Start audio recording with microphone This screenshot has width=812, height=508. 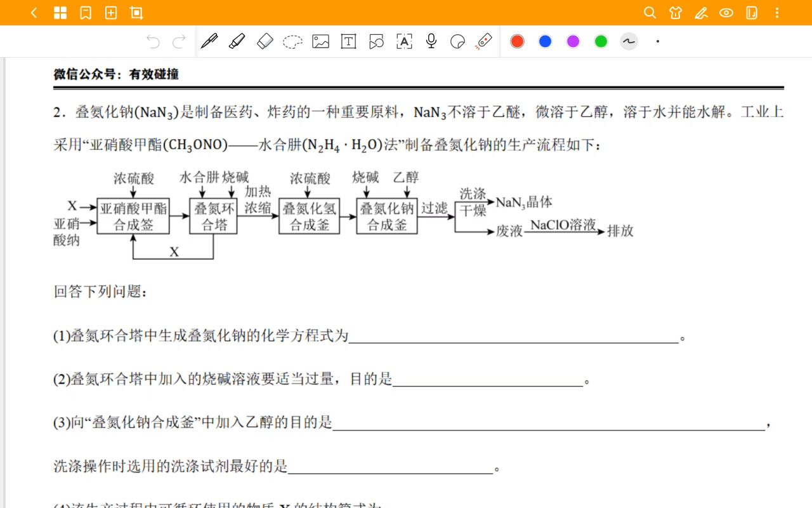click(431, 41)
